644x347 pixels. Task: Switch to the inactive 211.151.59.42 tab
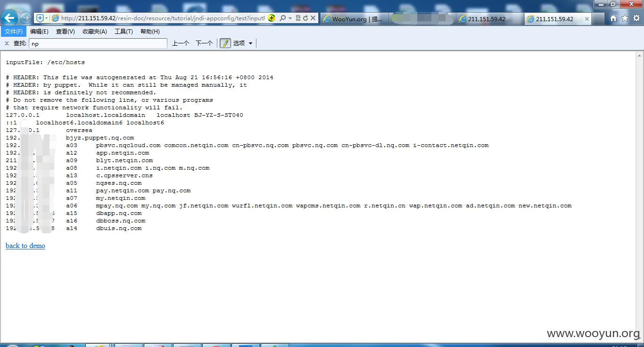(x=490, y=19)
